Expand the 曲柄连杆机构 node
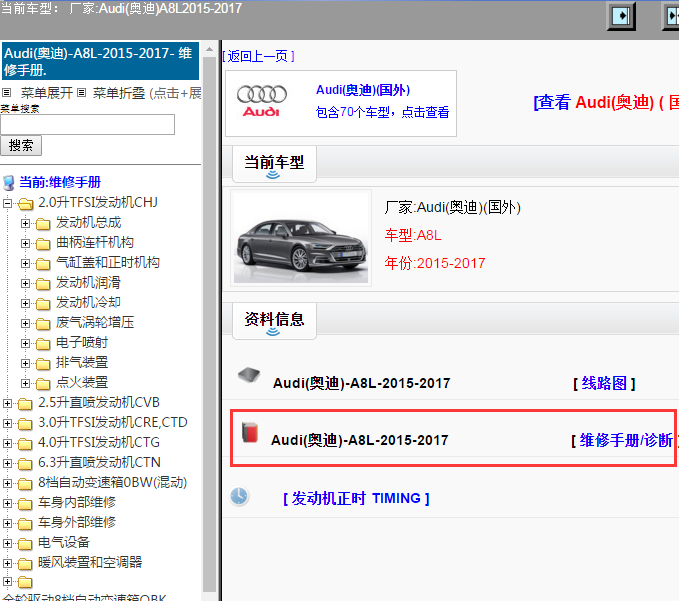 [25, 243]
